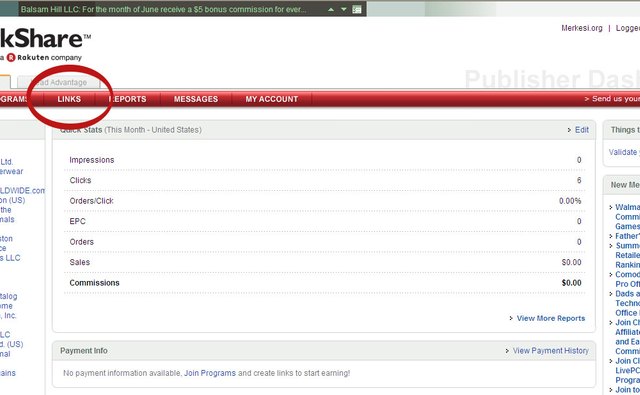Click the Balsam Hill LLC notification text
This screenshot has height=395, width=640.
point(163,9)
